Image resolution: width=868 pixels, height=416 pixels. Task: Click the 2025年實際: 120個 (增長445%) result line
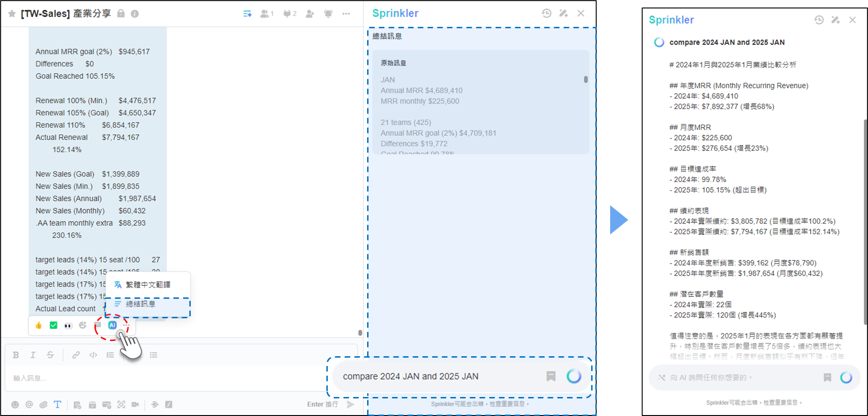(x=723, y=315)
